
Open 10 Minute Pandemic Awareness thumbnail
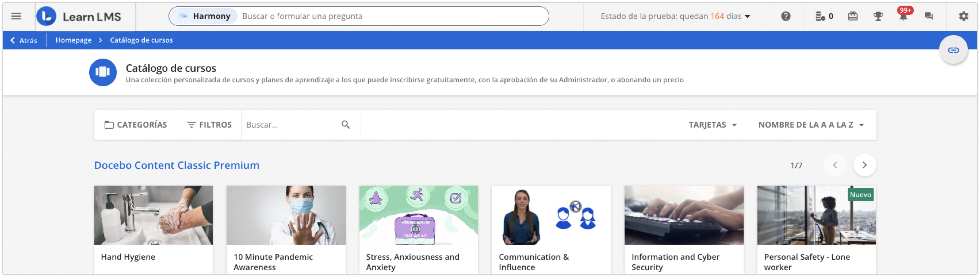click(x=286, y=215)
